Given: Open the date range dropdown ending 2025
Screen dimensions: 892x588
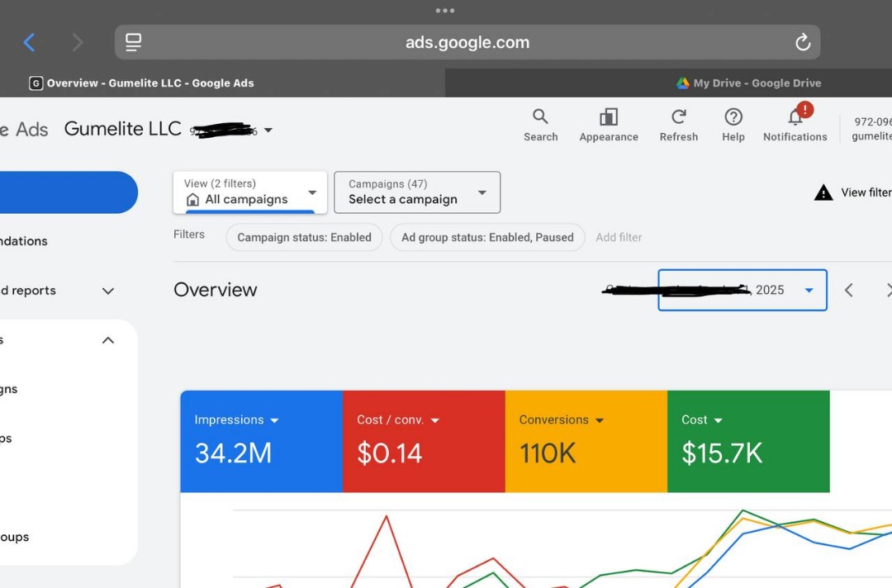Looking at the screenshot, I should [743, 290].
